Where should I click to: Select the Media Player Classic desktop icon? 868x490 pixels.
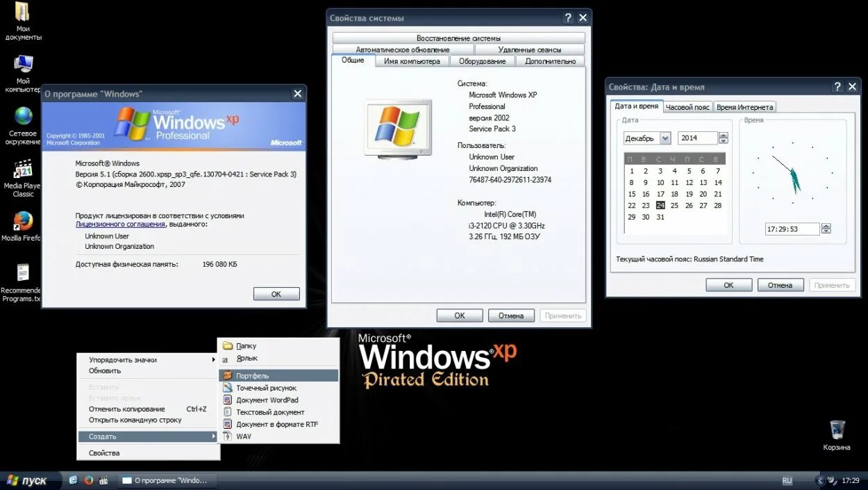23,178
